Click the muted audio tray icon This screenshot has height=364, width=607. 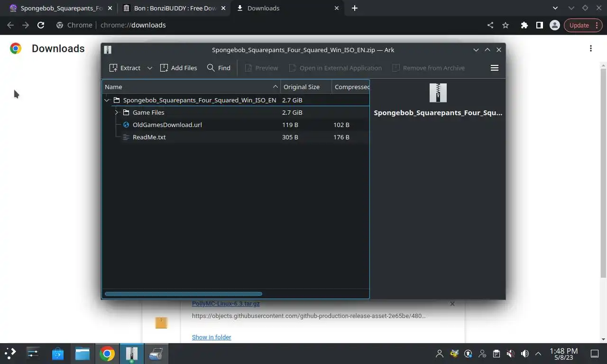click(510, 354)
